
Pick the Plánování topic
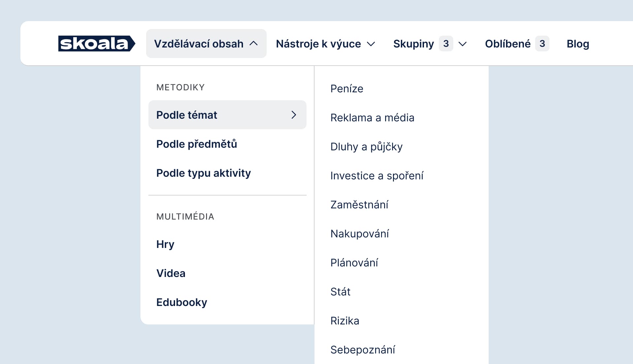point(354,263)
